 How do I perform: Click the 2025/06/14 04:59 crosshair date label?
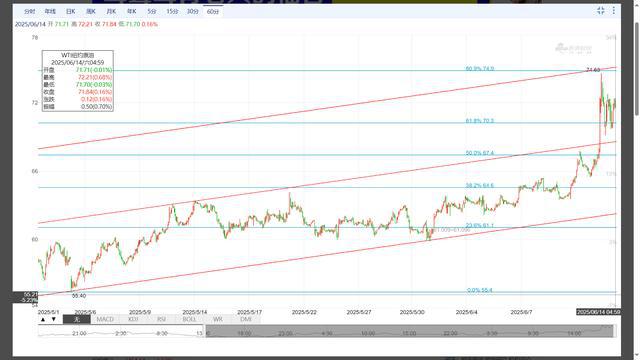click(x=598, y=312)
